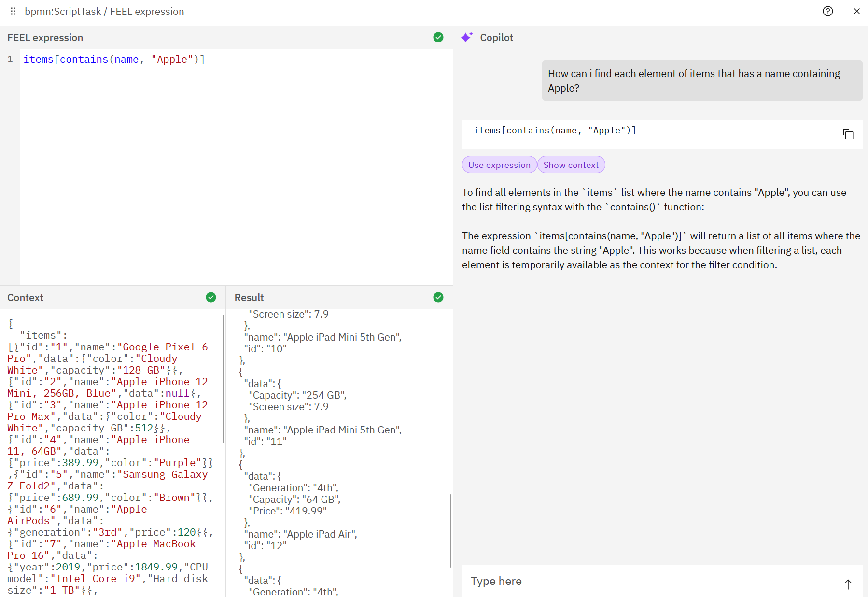The width and height of the screenshot is (868, 597).
Task: Click the Result panel green check icon
Action: [x=438, y=297]
